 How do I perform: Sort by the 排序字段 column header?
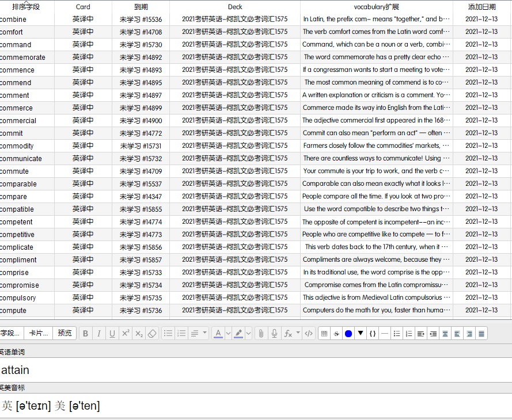coord(26,6)
